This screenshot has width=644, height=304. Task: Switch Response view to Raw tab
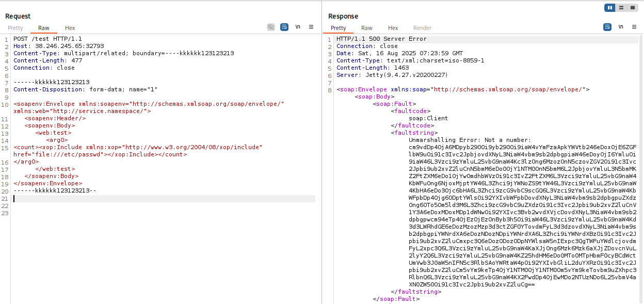(367, 28)
